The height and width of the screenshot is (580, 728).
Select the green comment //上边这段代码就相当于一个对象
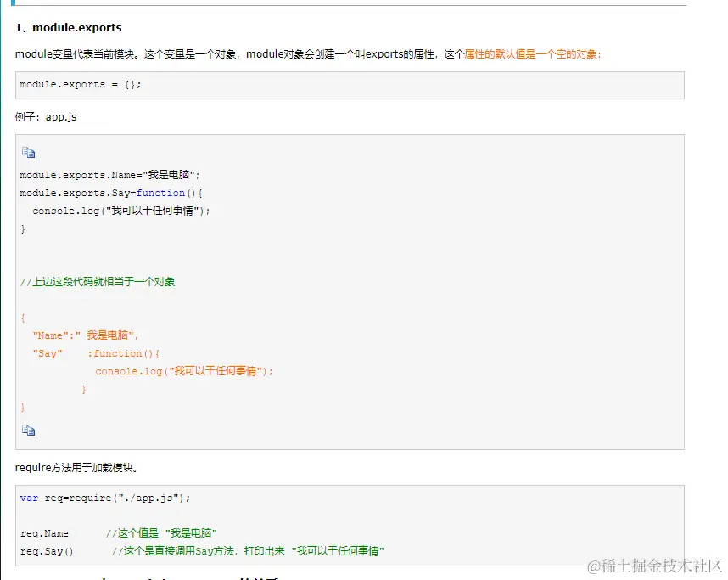(98, 282)
